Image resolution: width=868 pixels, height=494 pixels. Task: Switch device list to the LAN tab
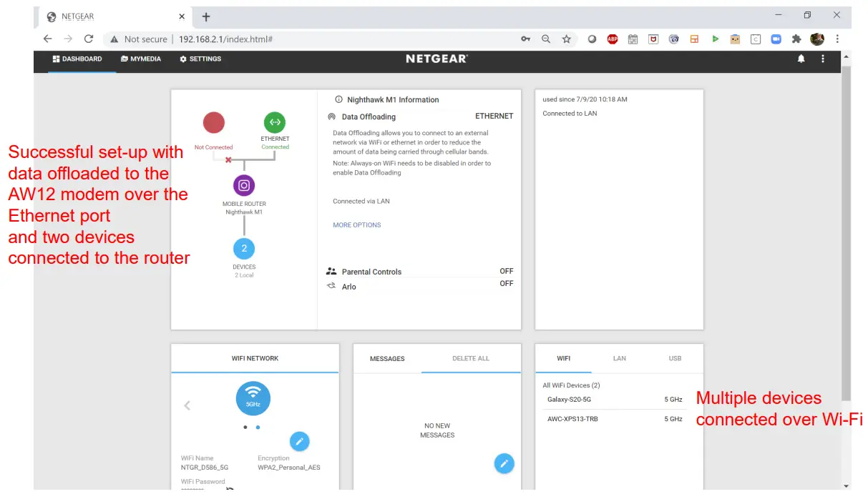click(x=620, y=358)
